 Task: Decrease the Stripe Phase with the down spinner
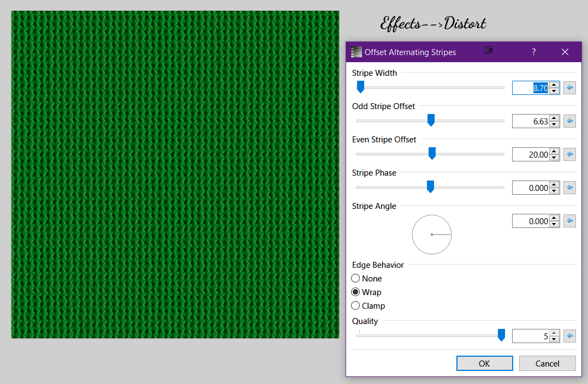pos(554,191)
